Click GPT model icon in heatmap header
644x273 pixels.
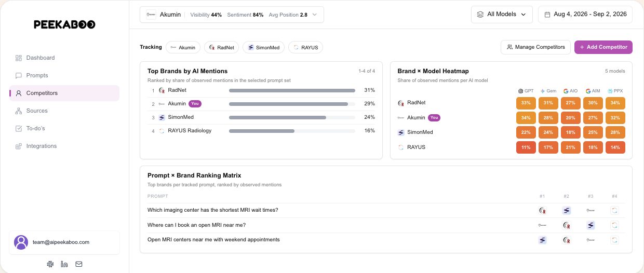520,91
